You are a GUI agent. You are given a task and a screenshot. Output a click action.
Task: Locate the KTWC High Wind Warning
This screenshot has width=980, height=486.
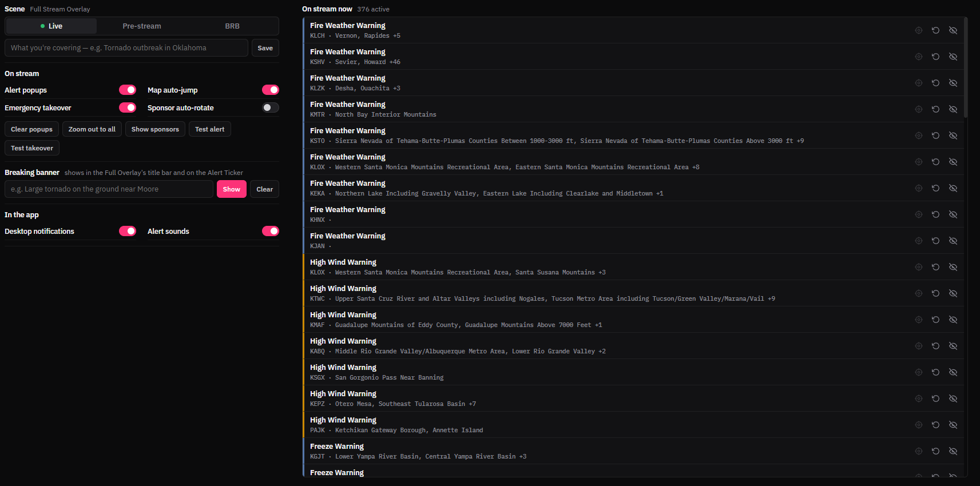(919, 293)
